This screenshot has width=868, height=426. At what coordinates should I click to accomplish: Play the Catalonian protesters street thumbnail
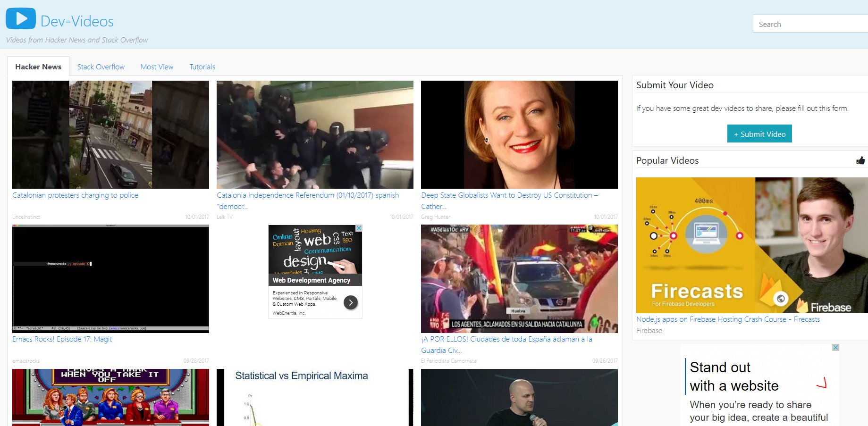pos(110,134)
